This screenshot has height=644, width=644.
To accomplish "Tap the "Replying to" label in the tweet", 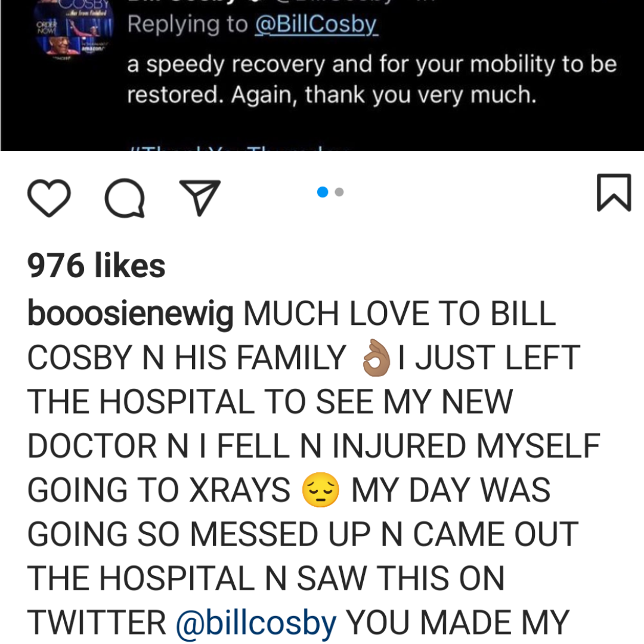I will point(188,24).
